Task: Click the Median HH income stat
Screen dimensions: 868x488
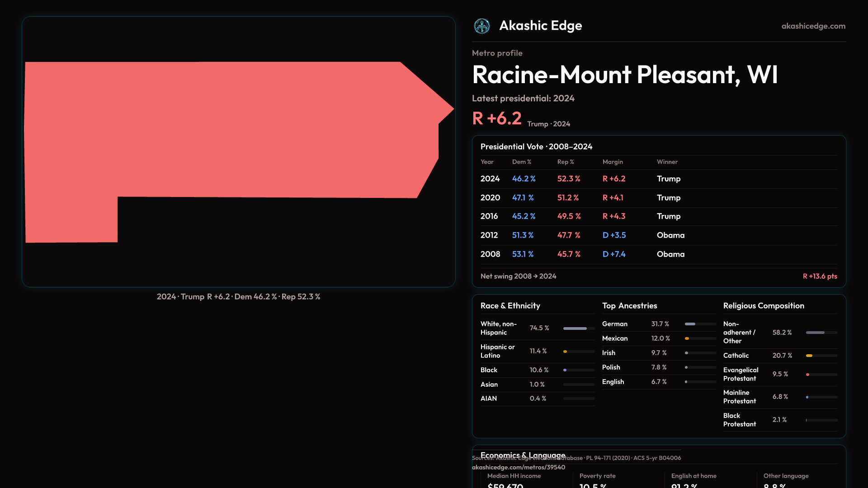Action: (x=514, y=476)
